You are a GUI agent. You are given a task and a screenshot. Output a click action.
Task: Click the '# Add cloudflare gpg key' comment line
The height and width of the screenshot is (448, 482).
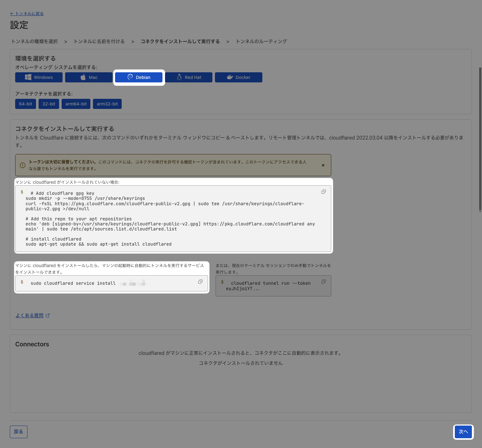(63, 194)
